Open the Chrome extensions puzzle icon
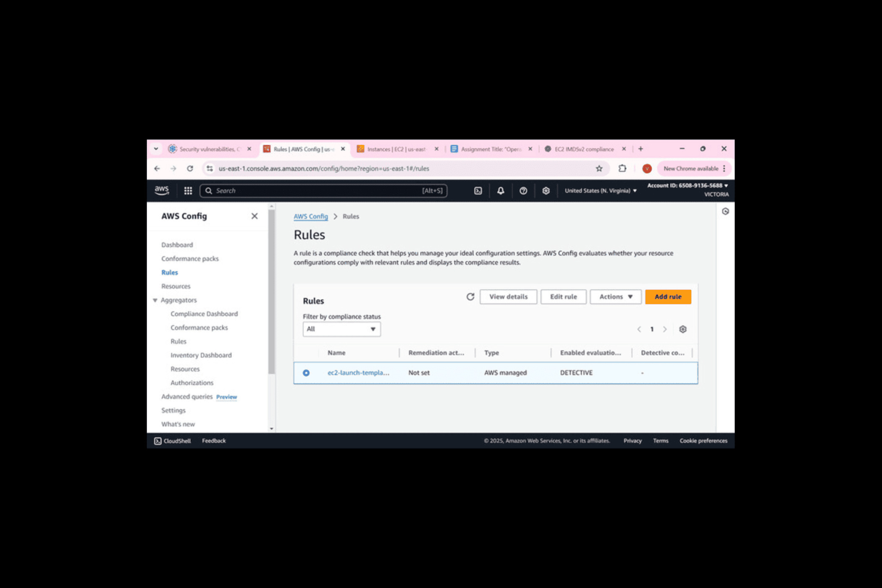This screenshot has height=588, width=882. click(622, 168)
